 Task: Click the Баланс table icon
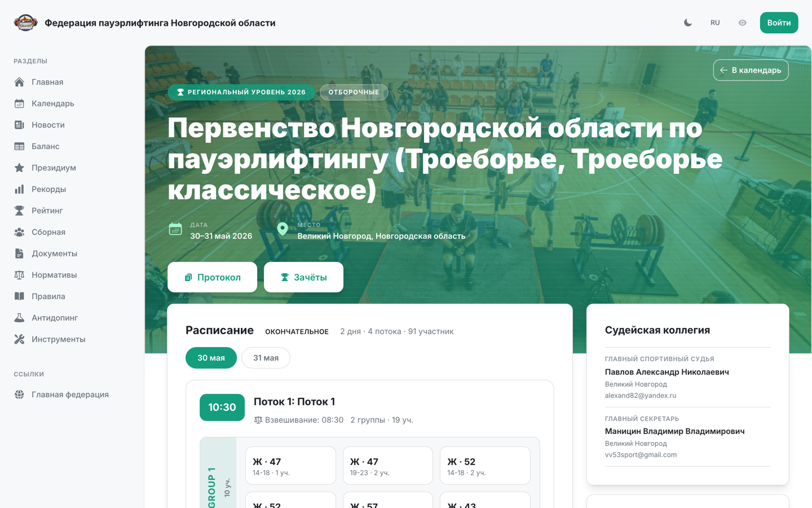click(x=19, y=146)
